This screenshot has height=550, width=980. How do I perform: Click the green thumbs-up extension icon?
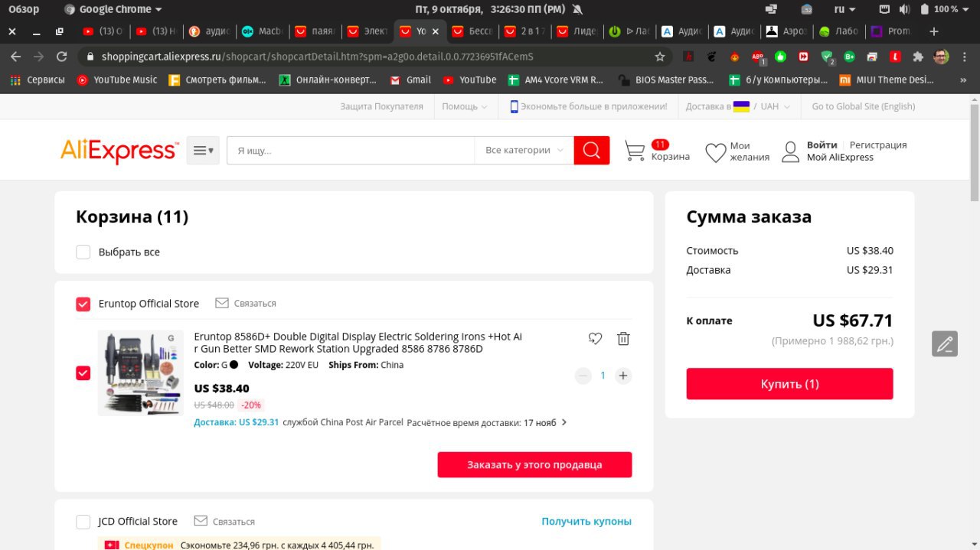coord(780,57)
